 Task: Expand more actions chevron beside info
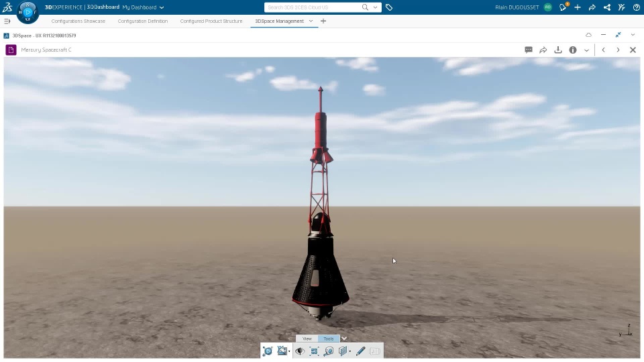coord(586,50)
